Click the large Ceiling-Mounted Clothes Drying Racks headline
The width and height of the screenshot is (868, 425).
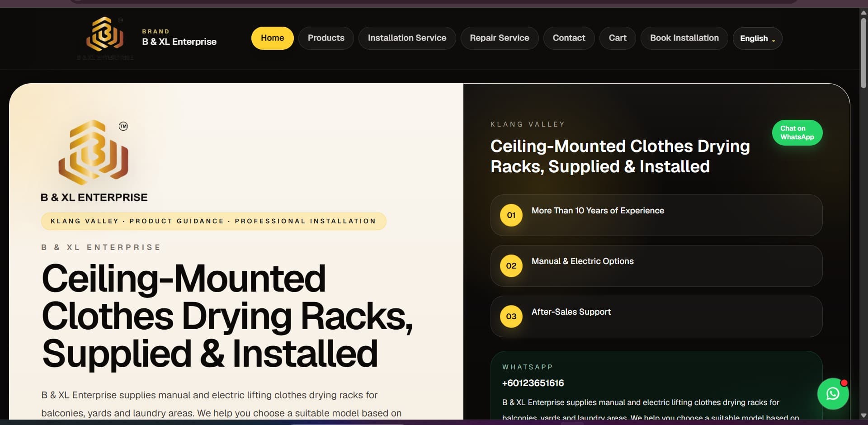(x=227, y=316)
